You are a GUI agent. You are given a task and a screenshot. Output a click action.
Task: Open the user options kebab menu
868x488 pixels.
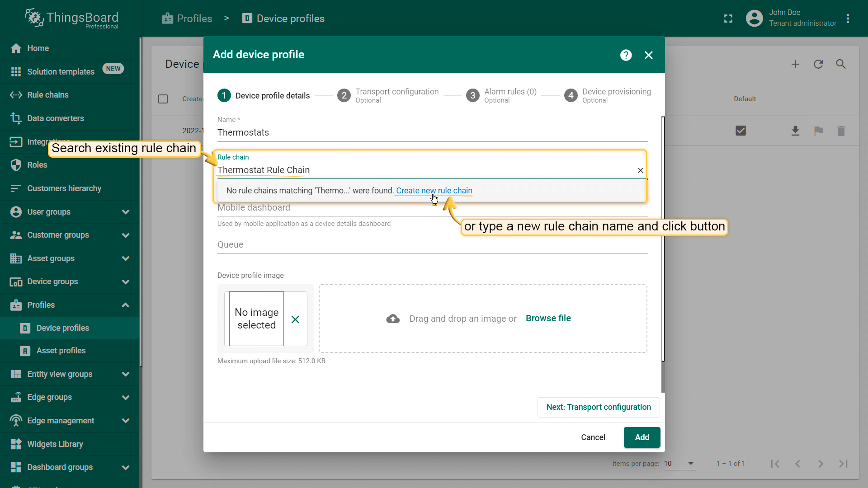point(848,19)
